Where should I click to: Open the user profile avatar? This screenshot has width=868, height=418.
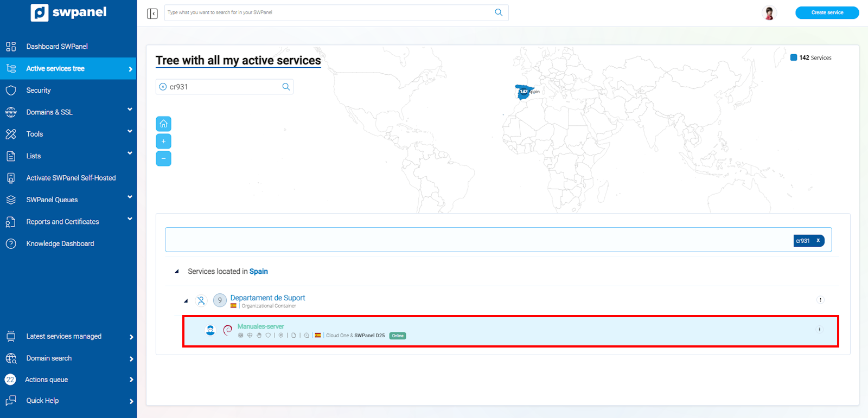click(769, 12)
